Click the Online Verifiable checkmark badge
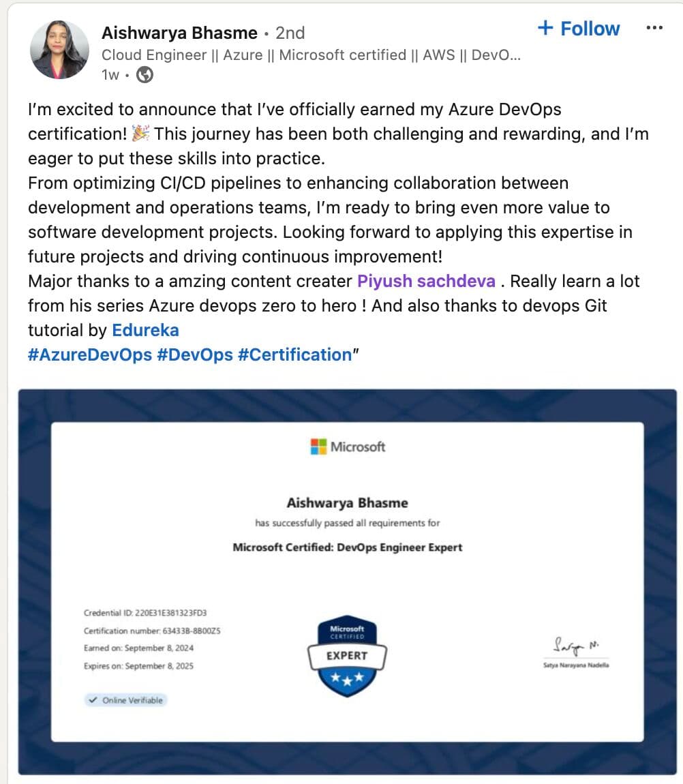Screen dimensions: 683x784 pos(125,700)
